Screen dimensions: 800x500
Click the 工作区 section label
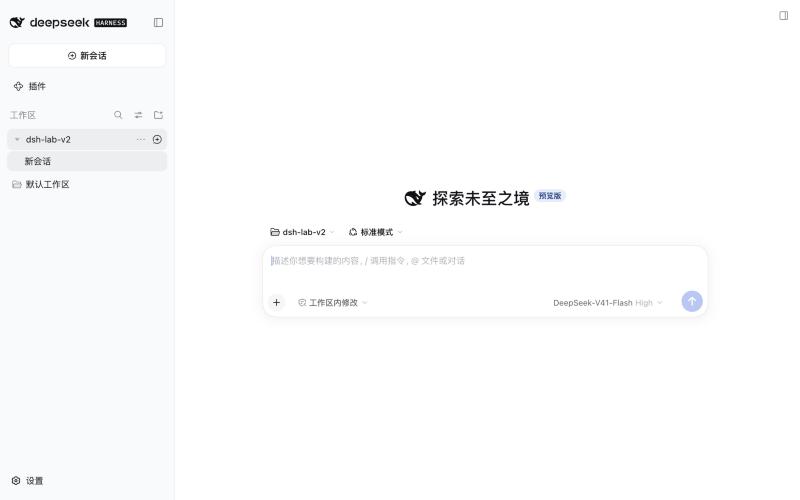[x=23, y=115]
